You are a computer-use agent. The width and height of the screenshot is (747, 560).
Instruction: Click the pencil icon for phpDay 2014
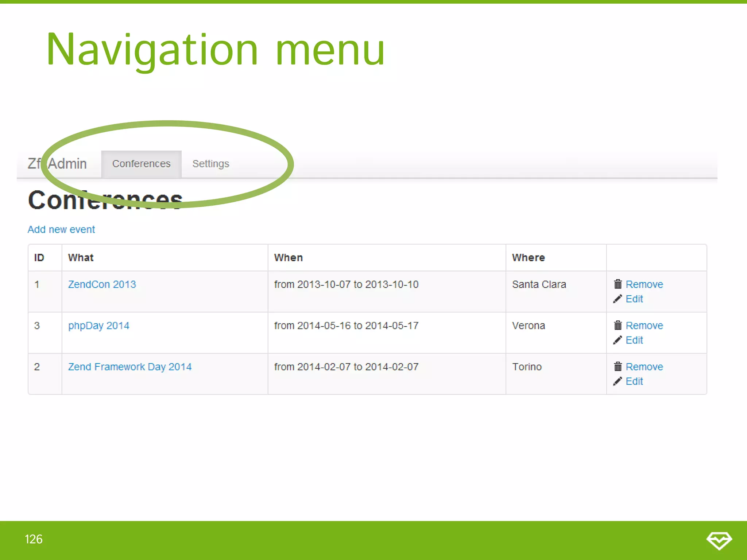click(x=618, y=340)
